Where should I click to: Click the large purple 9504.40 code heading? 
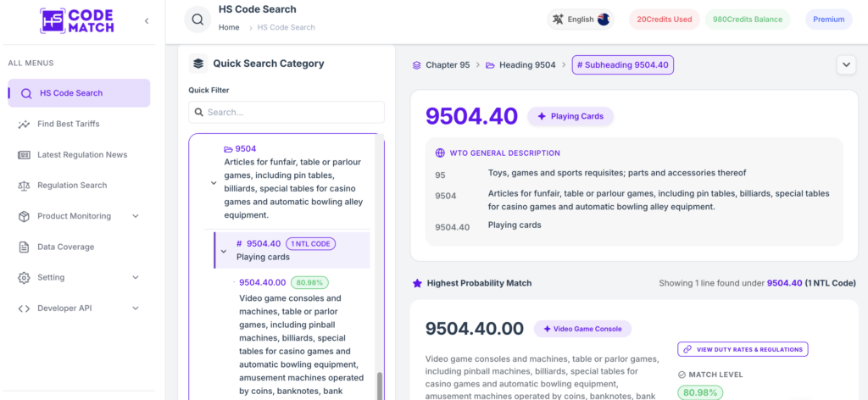point(471,115)
